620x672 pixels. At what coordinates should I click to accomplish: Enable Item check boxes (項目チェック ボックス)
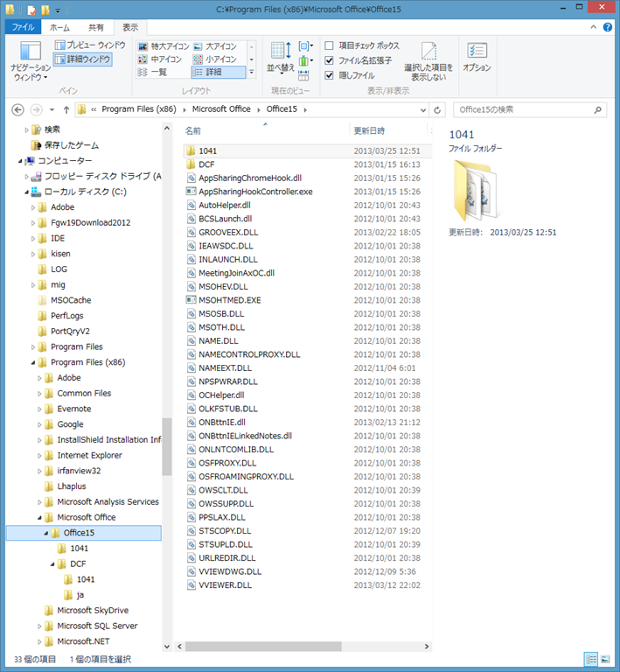(330, 45)
